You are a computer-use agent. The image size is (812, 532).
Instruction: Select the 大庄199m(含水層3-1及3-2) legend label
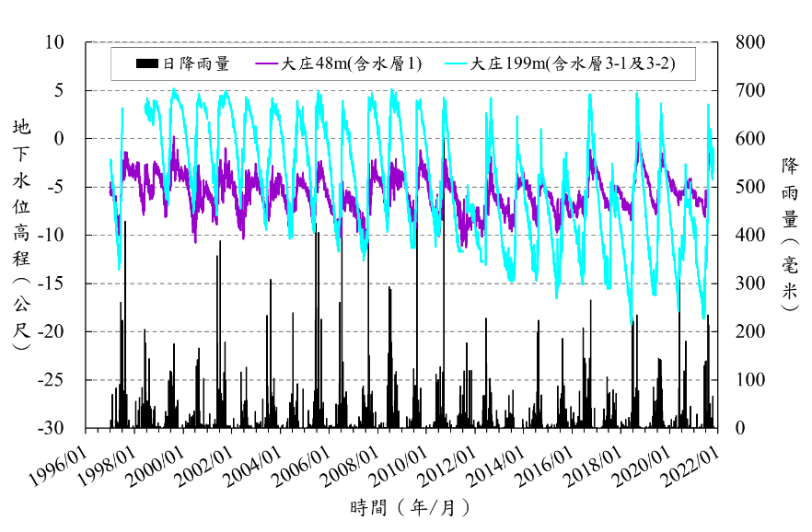[x=573, y=64]
